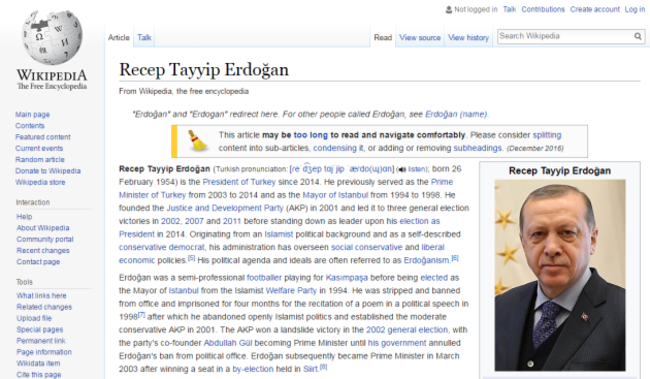Open Contents in the sidebar
650x379 pixels.
point(30,126)
